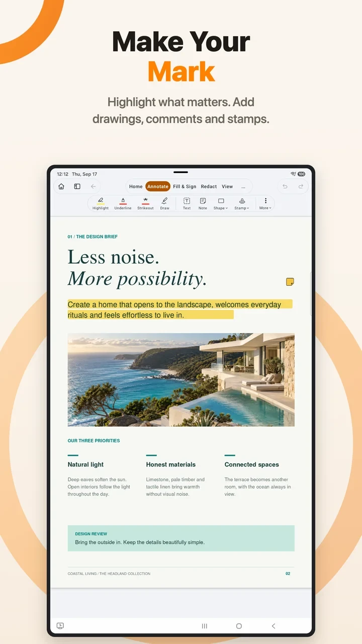The width and height of the screenshot is (362, 644).
Task: Select the Highlight tool
Action: pyautogui.click(x=101, y=203)
